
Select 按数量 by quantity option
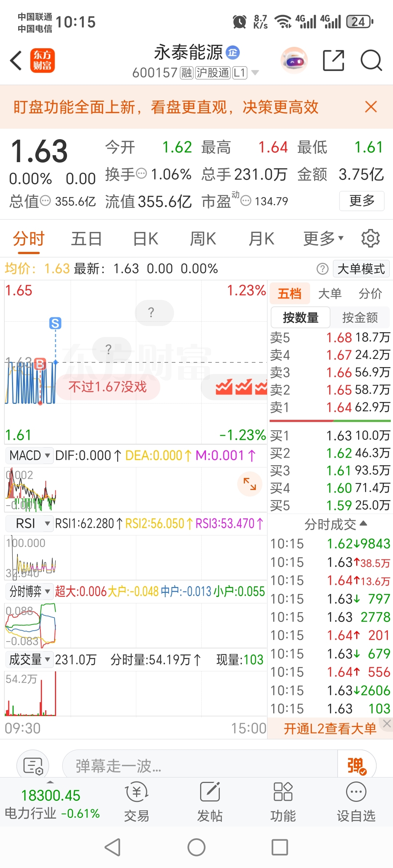point(301,317)
